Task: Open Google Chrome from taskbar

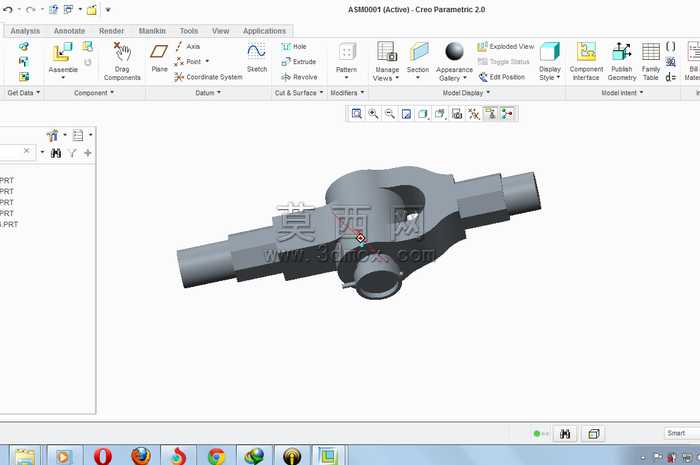Action: pyautogui.click(x=217, y=456)
